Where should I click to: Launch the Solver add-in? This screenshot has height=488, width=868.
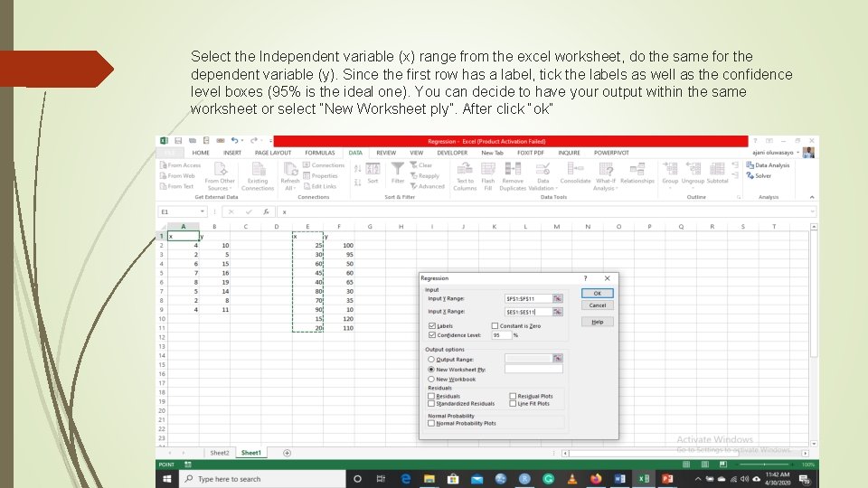(x=759, y=175)
